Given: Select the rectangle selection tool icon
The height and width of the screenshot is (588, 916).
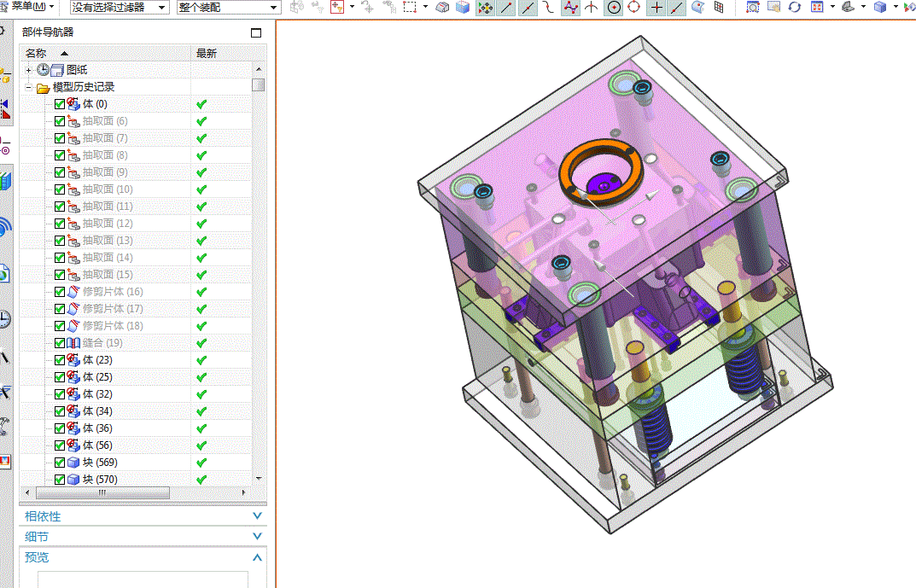Looking at the screenshot, I should click(x=410, y=7).
